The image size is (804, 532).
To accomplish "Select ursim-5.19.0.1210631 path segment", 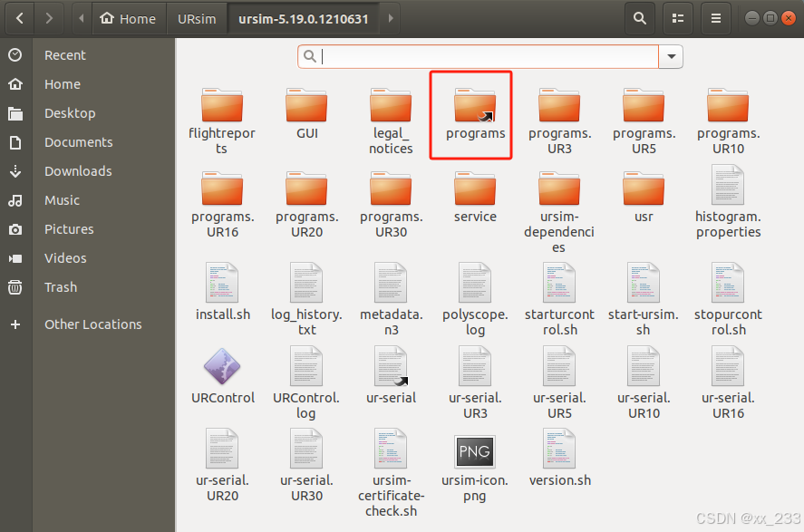I will point(304,19).
